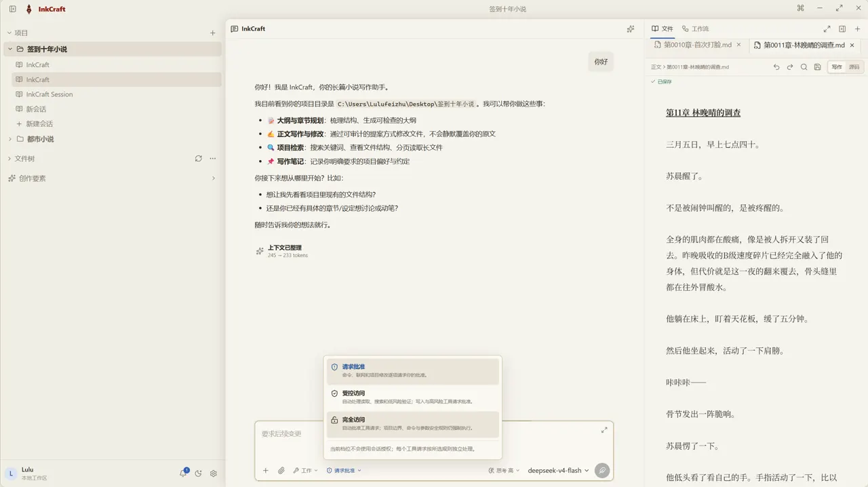Click the redo arrow in editor toolbar

pyautogui.click(x=790, y=67)
